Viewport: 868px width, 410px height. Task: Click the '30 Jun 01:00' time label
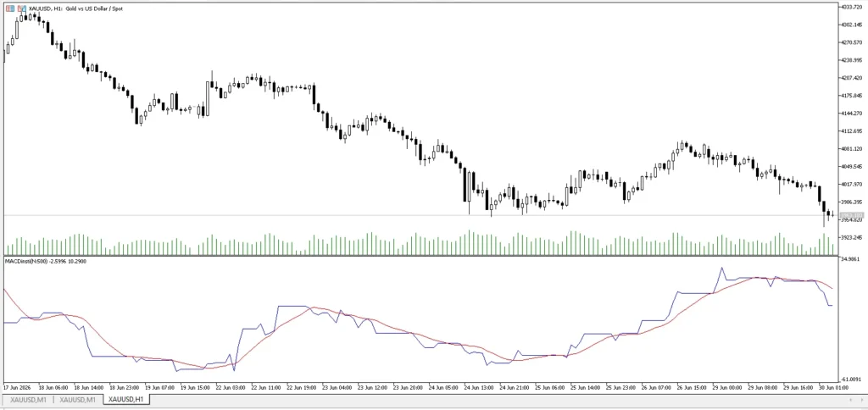click(x=832, y=387)
